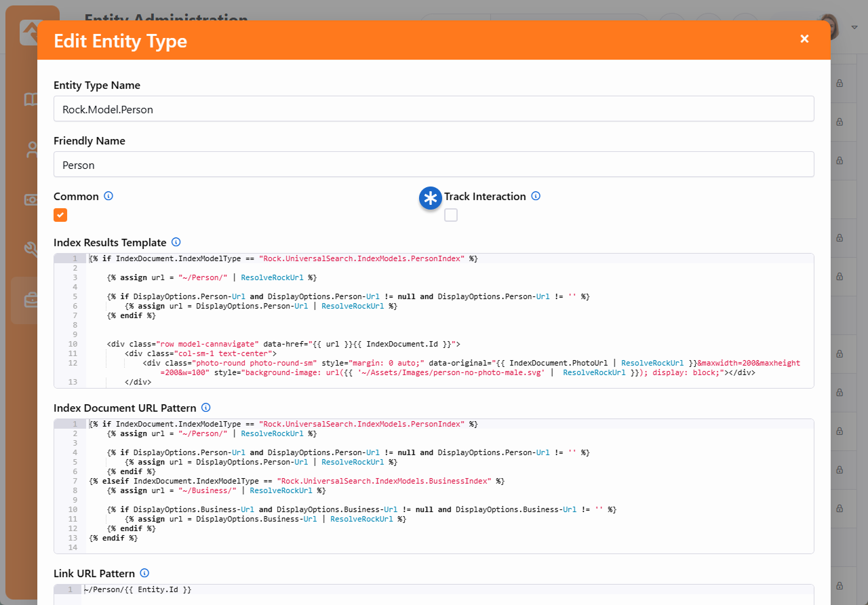Click the blue asterisk badge icon
This screenshot has width=868, height=605.
430,198
